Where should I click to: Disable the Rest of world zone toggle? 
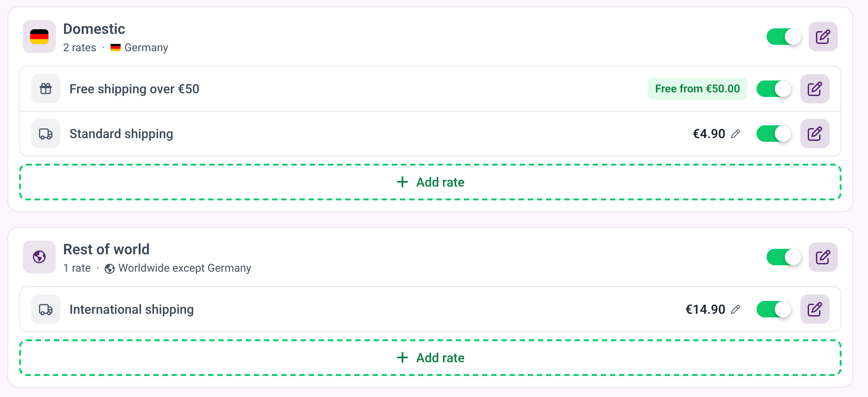[784, 257]
